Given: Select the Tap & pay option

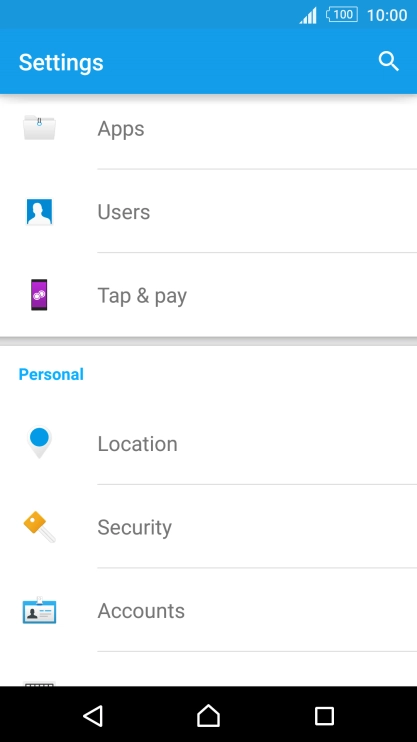Looking at the screenshot, I should pos(208,295).
